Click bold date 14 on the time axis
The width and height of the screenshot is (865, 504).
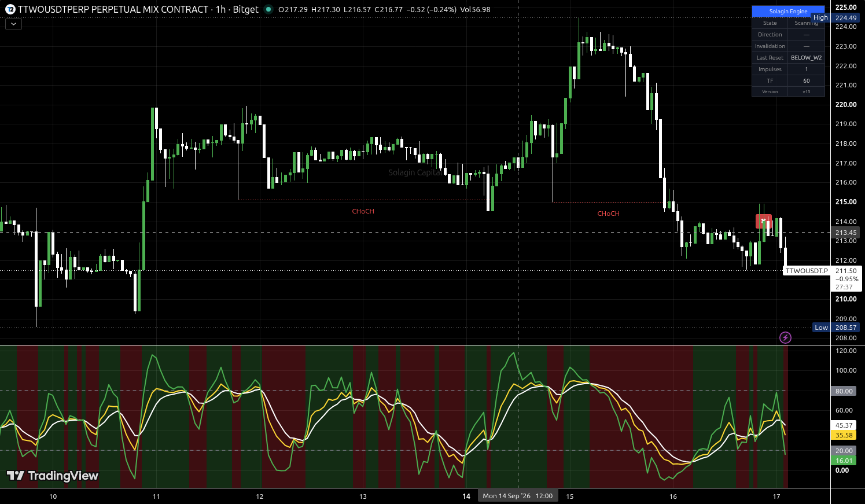pos(466,496)
